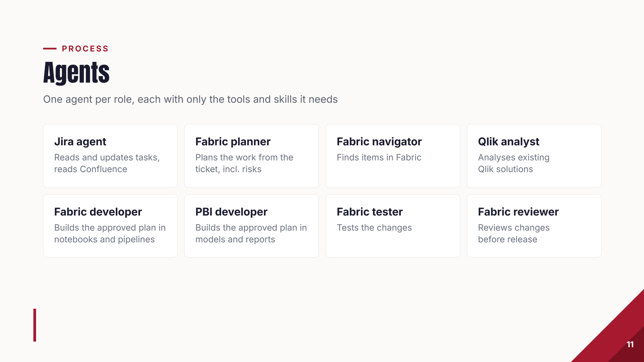This screenshot has width=644, height=362.
Task: Click the "Plans the work from the ticket" description
Action: pyautogui.click(x=244, y=163)
